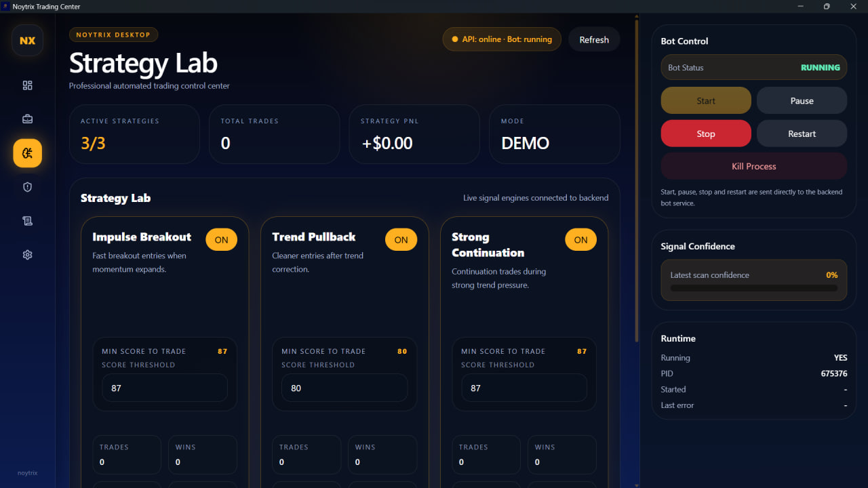This screenshot has width=868, height=488.
Task: Click the scrollbar down arrow at the bottom
Action: pyautogui.click(x=637, y=485)
